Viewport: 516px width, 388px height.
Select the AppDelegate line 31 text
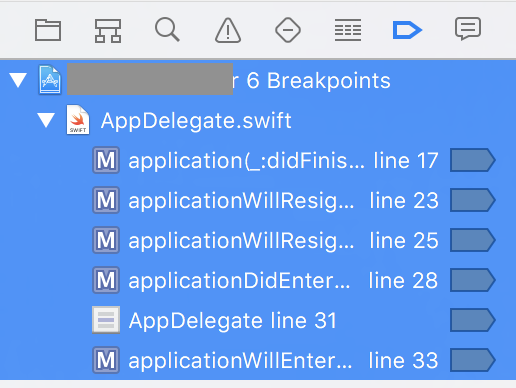pos(233,321)
